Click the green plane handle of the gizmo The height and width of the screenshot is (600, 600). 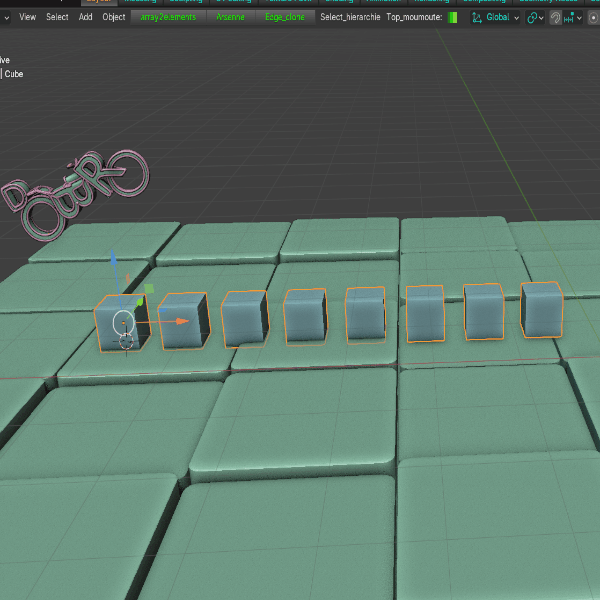(x=149, y=289)
